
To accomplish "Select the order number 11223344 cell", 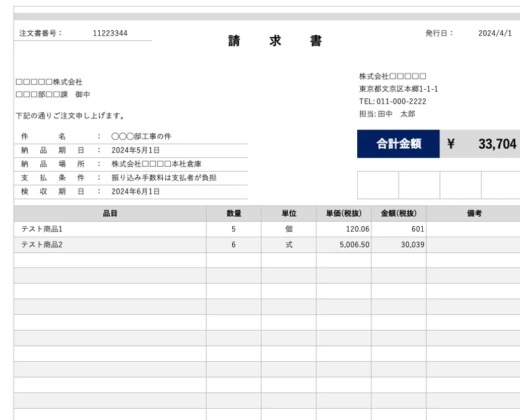I will tap(110, 33).
